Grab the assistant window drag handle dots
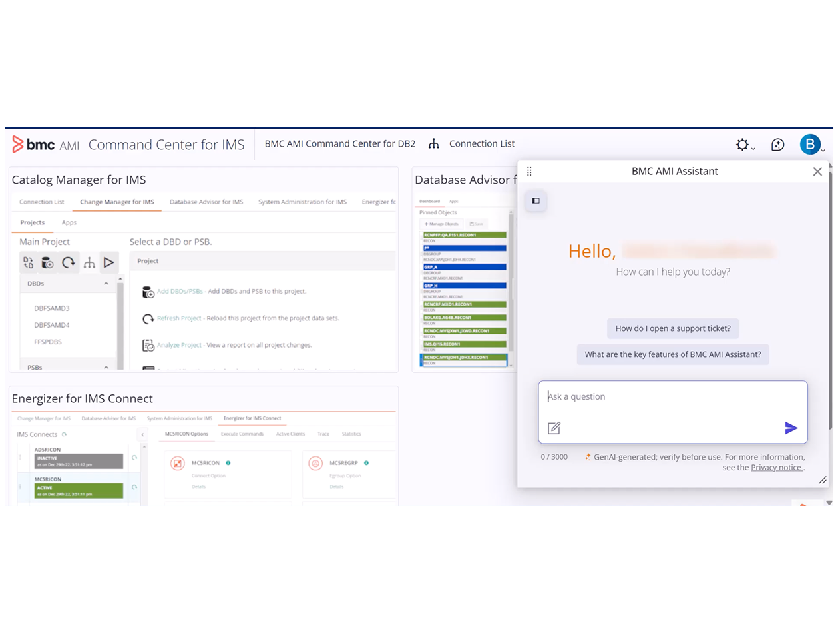Screen dimensions: 840x634 [x=530, y=171]
